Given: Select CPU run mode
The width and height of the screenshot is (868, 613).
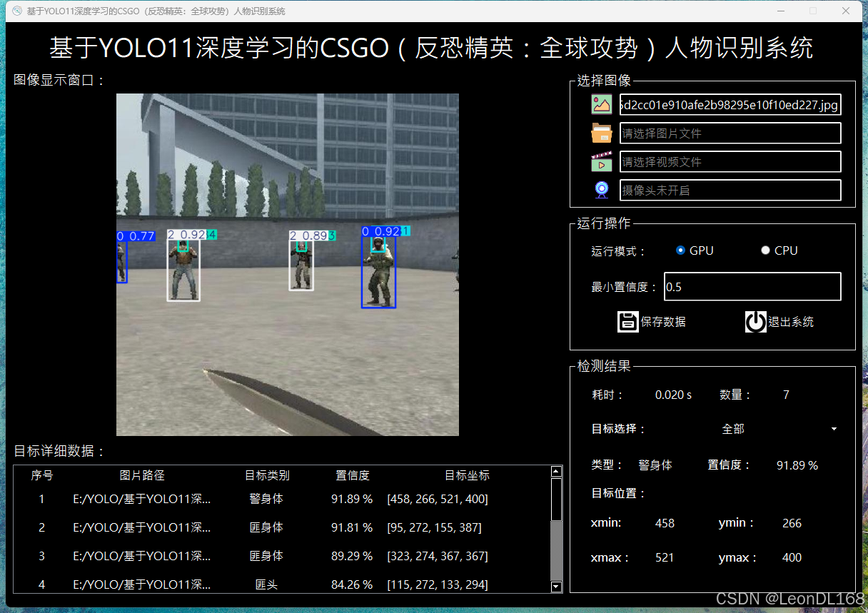Looking at the screenshot, I should pos(779,250).
